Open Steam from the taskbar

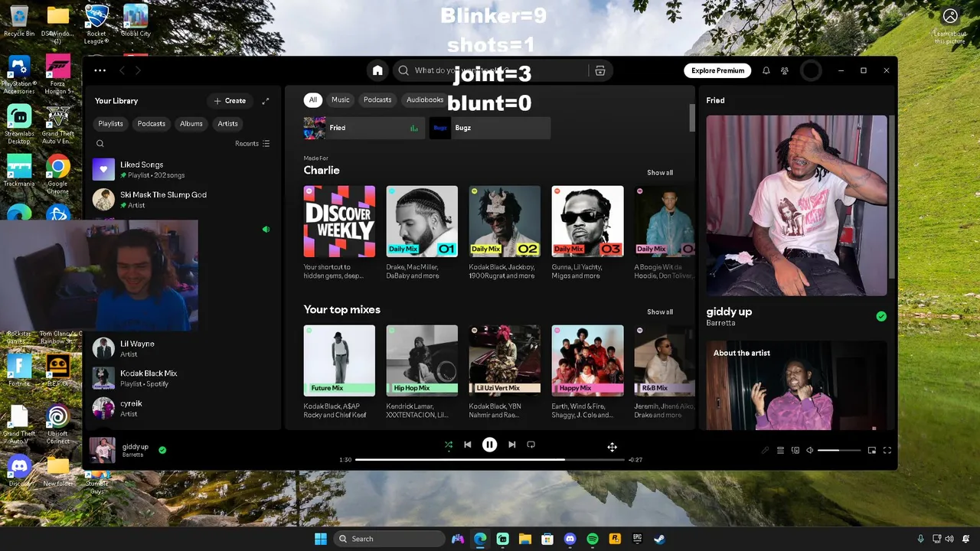point(659,539)
